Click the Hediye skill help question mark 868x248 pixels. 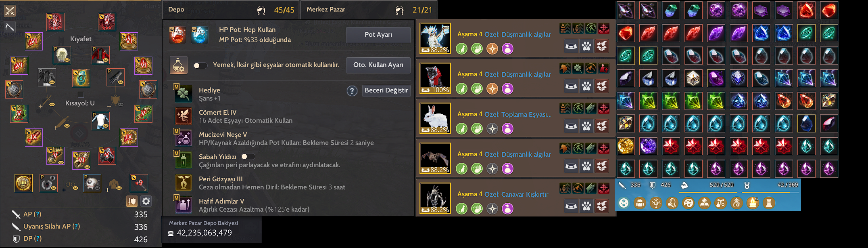pyautogui.click(x=352, y=91)
